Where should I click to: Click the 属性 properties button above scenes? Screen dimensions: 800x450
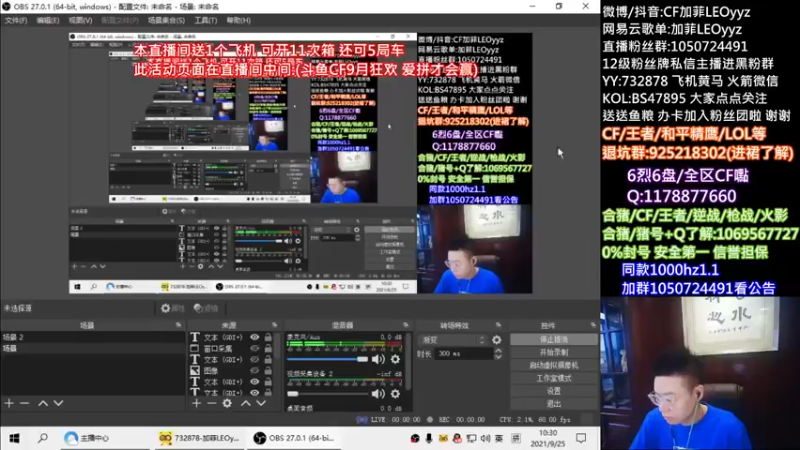(173, 308)
